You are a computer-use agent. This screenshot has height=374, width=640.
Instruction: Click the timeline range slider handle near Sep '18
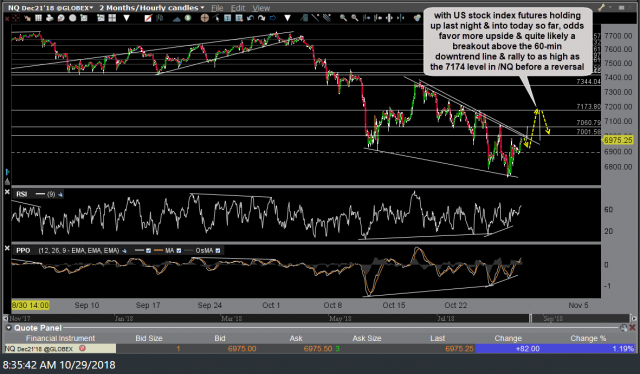531,318
